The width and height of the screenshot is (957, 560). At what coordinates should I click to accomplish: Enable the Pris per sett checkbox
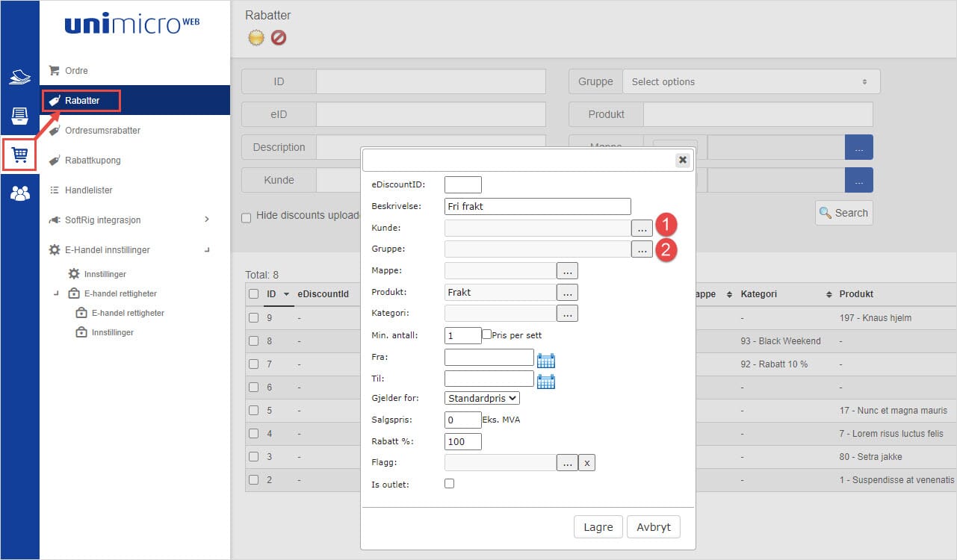tap(487, 335)
